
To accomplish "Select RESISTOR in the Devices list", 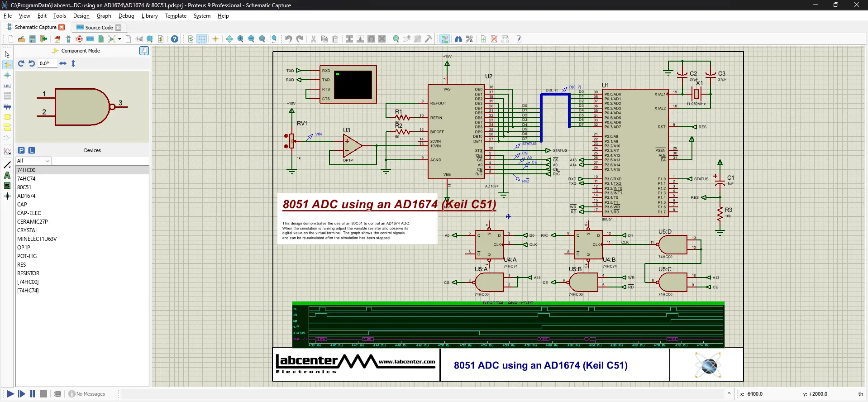I will pyautogui.click(x=82, y=273).
